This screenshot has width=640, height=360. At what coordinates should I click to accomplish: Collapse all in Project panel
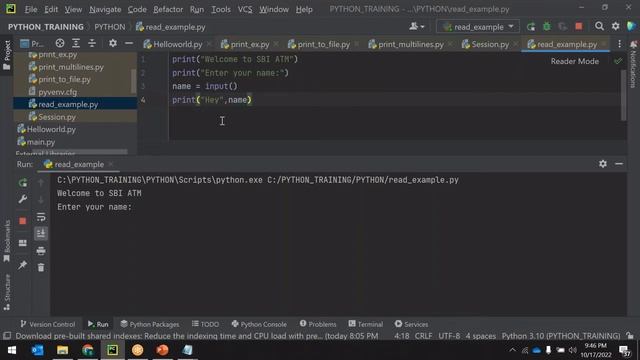tap(92, 43)
